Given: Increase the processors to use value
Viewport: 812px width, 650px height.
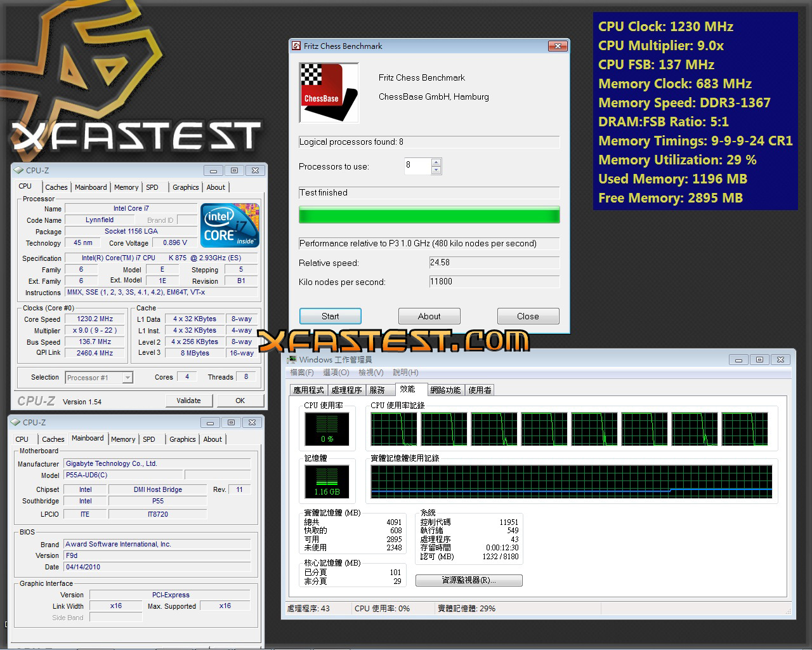Looking at the screenshot, I should point(436,163).
